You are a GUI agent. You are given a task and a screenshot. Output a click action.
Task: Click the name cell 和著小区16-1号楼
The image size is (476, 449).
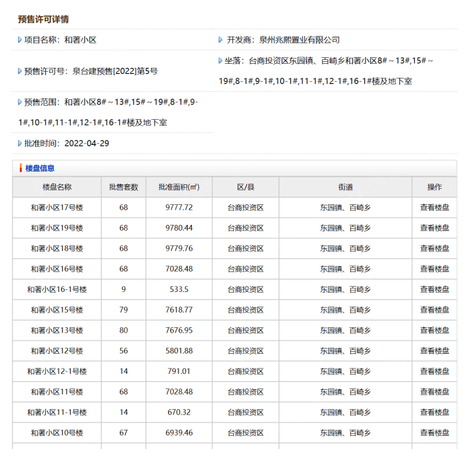click(57, 289)
